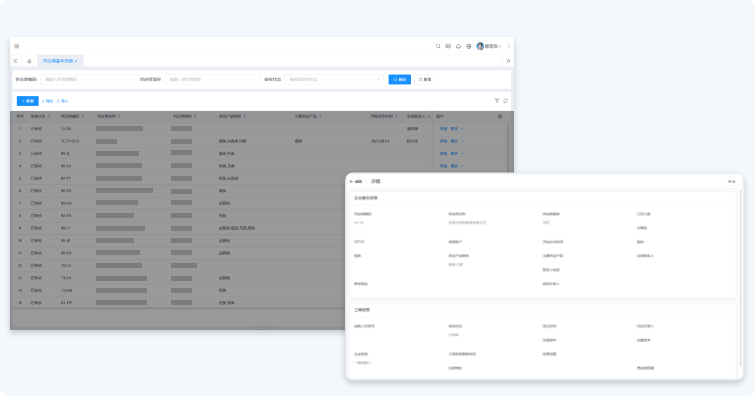Select the supplier basic info tab

[58, 61]
